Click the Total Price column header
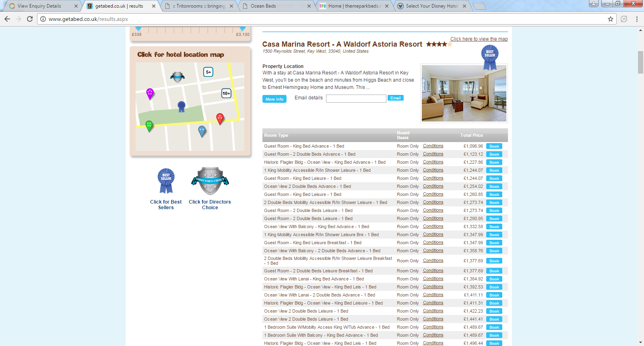The height and width of the screenshot is (346, 644). coord(472,136)
